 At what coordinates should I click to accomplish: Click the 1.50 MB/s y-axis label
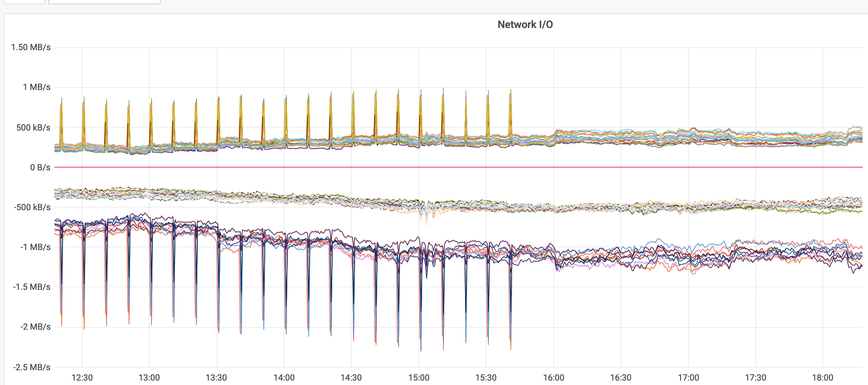(31, 47)
